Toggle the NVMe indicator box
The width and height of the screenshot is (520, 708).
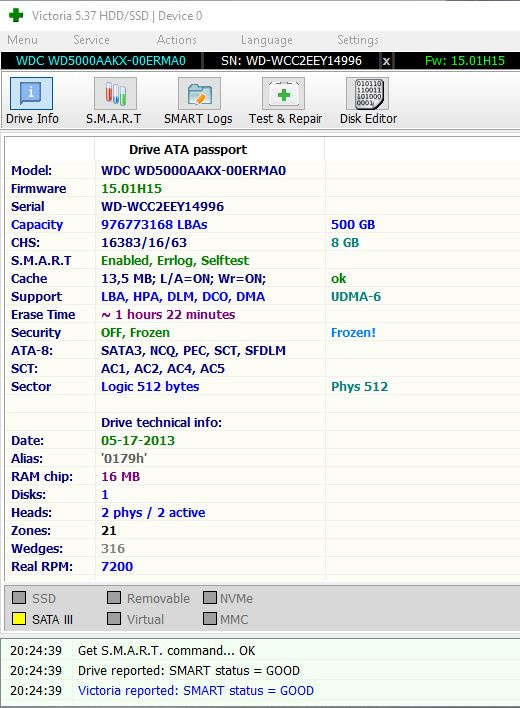[210, 597]
